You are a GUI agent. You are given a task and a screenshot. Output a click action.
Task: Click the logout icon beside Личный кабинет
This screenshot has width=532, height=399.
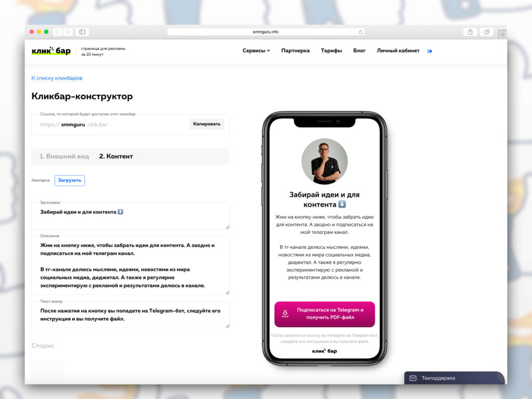pyautogui.click(x=430, y=51)
